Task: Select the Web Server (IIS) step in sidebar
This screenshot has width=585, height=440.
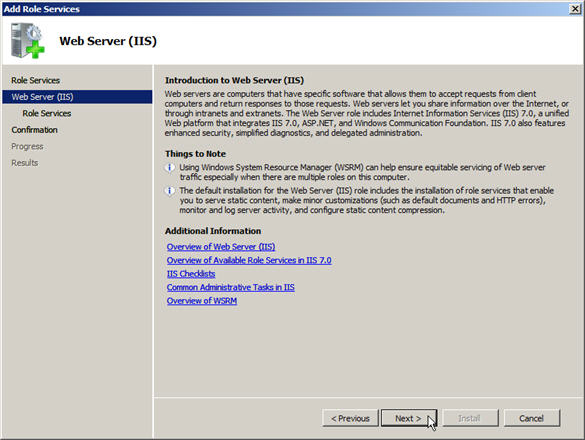Action: point(77,97)
